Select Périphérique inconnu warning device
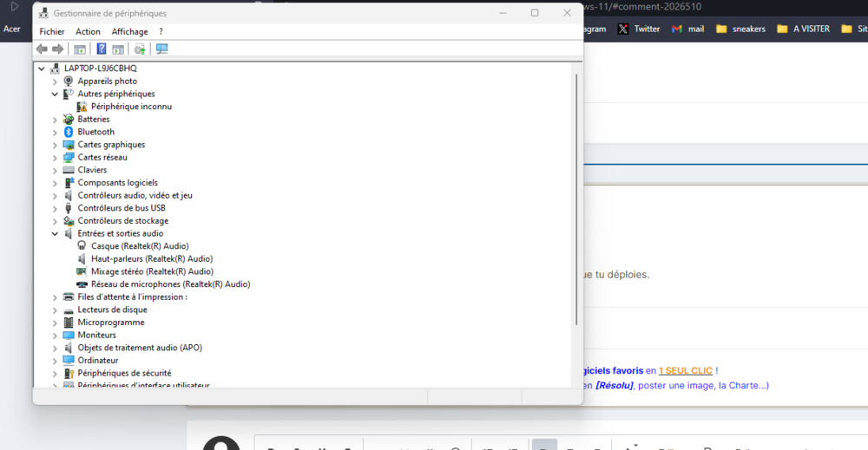 tap(130, 107)
